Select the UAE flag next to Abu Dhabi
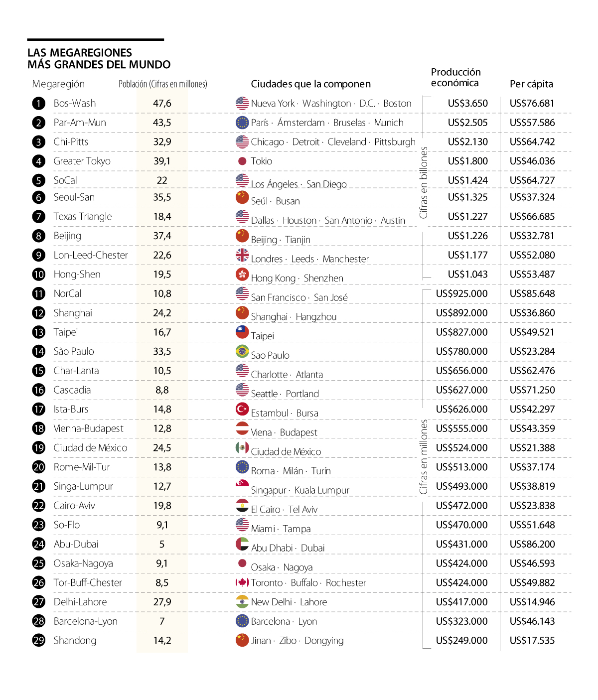This screenshot has height=700, width=598. point(242,544)
